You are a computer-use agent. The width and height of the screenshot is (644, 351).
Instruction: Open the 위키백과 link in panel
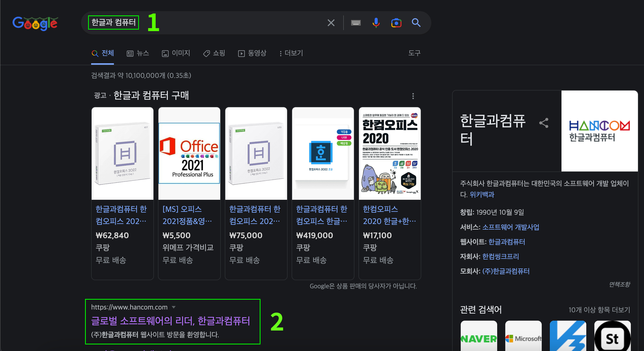coord(482,194)
